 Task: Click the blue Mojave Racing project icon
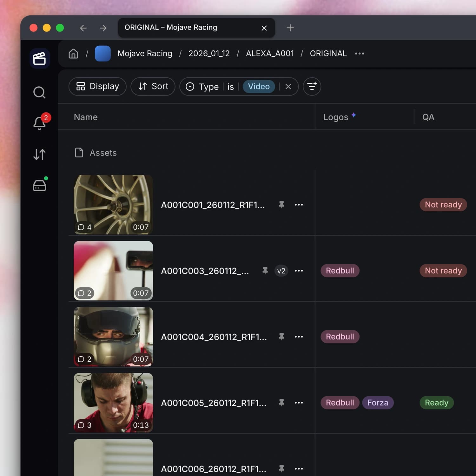103,53
